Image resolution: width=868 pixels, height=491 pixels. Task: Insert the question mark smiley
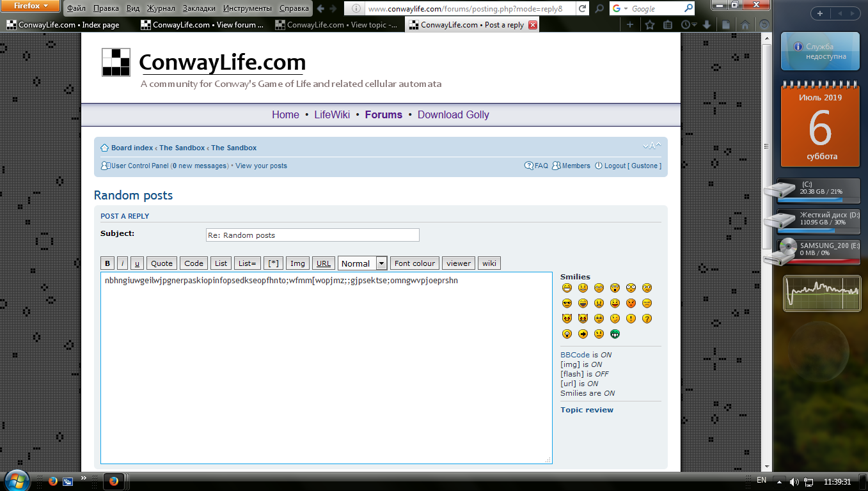(647, 318)
